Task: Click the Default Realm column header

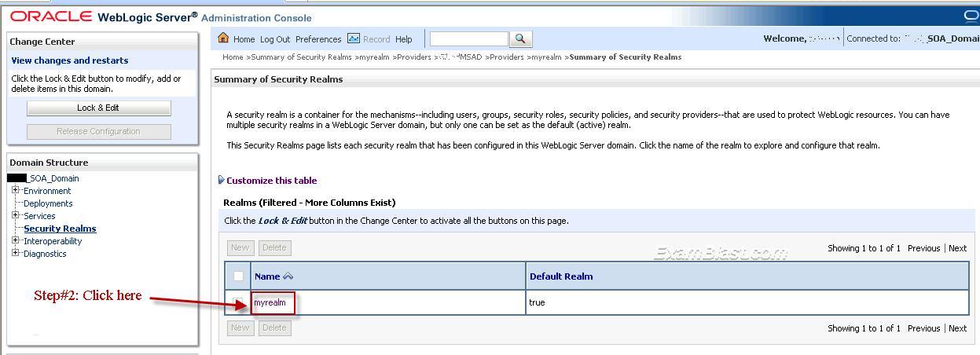Action: tap(561, 276)
